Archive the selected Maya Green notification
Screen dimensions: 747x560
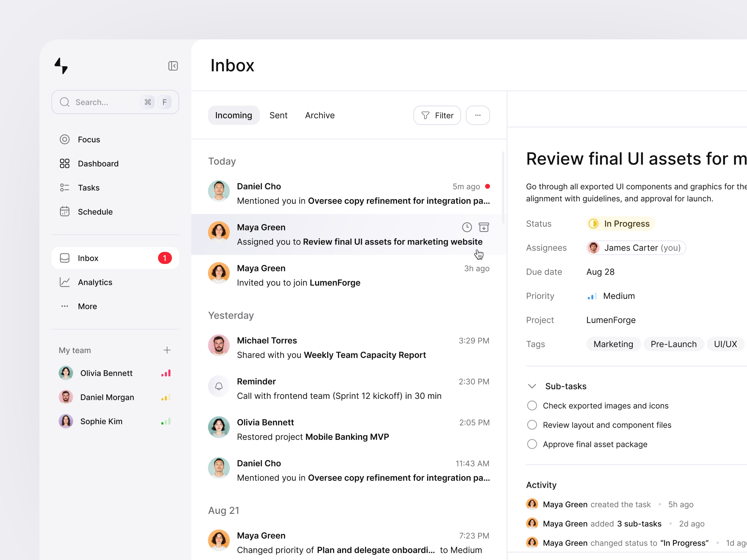[484, 227]
